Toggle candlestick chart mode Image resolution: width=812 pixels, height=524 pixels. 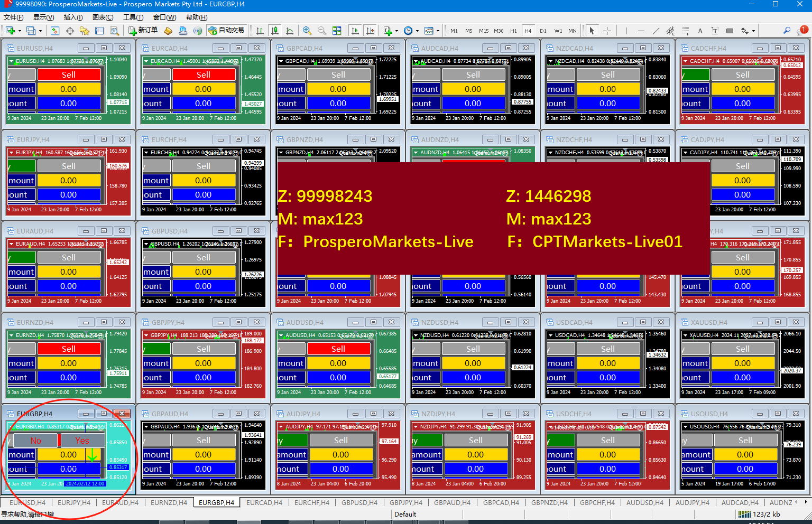(274, 31)
